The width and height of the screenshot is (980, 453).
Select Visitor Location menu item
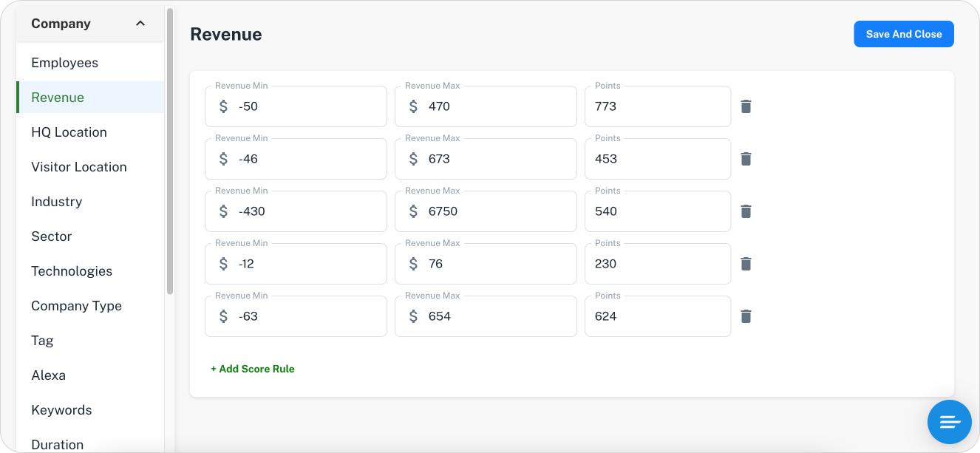(79, 167)
